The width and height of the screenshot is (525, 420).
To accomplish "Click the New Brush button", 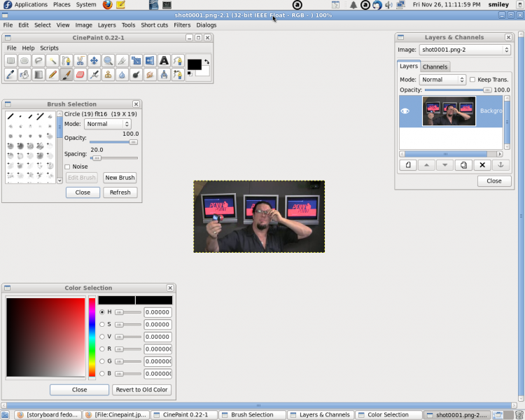I will [x=120, y=178].
